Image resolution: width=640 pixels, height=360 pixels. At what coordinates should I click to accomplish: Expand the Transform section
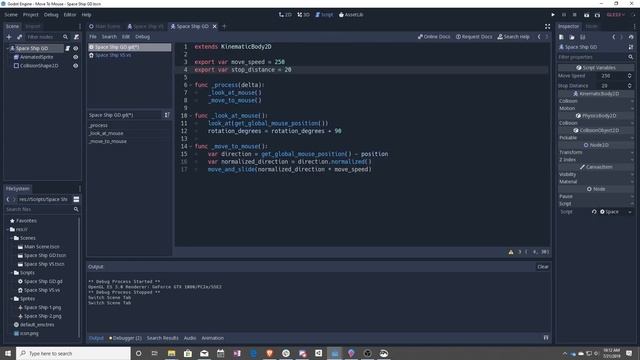tap(596, 152)
